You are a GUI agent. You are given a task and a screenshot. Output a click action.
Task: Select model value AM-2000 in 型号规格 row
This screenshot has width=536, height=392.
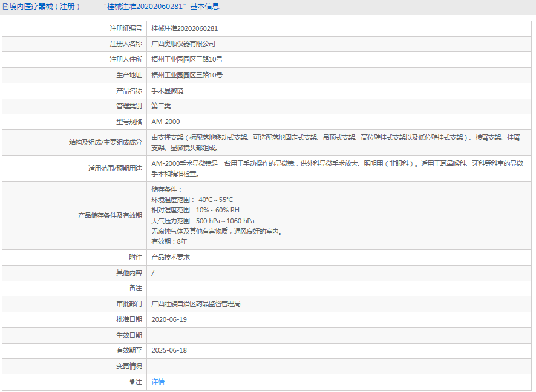tap(165, 122)
